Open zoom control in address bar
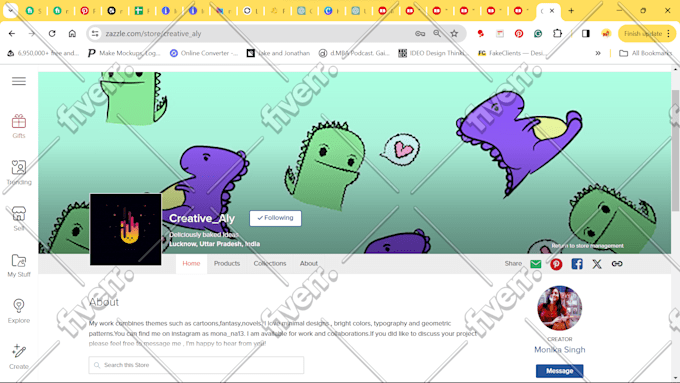Viewport: 680px width, 383px height. pos(437,33)
